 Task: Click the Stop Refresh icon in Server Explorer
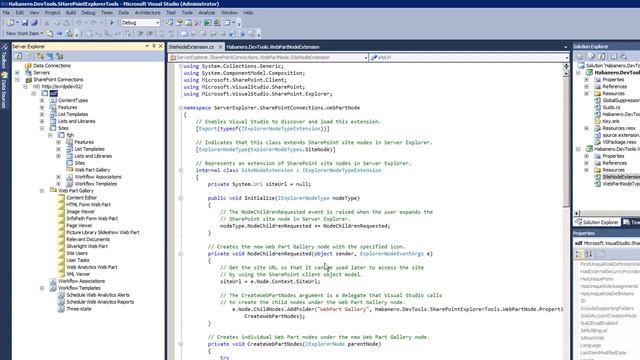[x=29, y=56]
